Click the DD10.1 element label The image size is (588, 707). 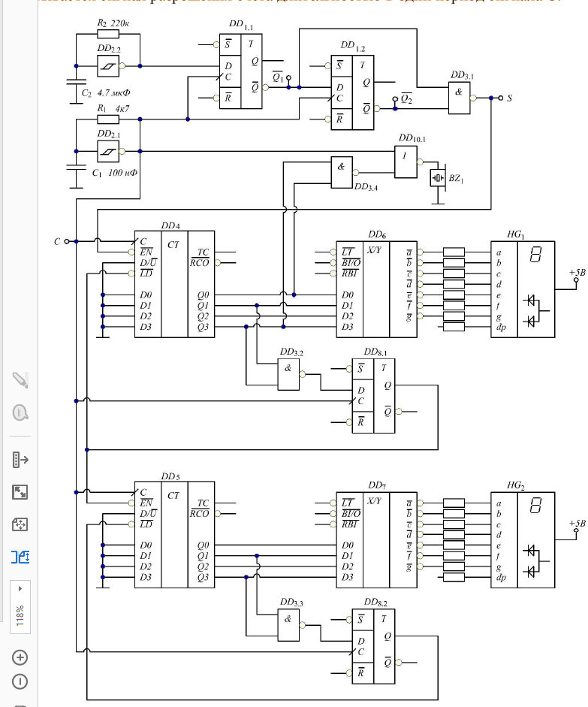tap(412, 138)
